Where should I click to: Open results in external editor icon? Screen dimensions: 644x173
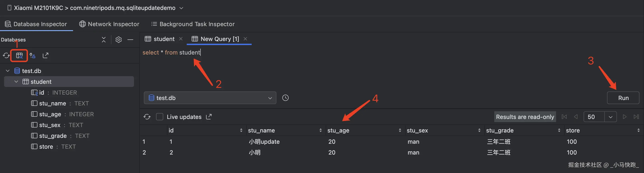[209, 117]
